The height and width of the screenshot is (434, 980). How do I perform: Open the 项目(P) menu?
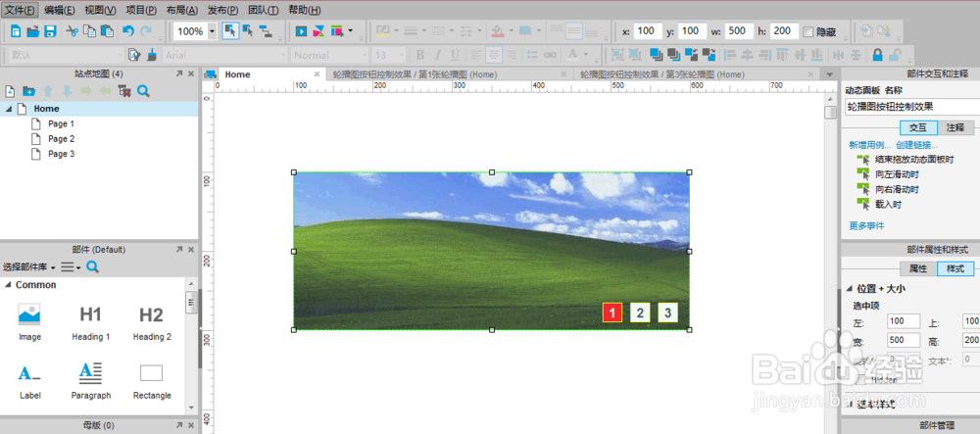(x=141, y=10)
